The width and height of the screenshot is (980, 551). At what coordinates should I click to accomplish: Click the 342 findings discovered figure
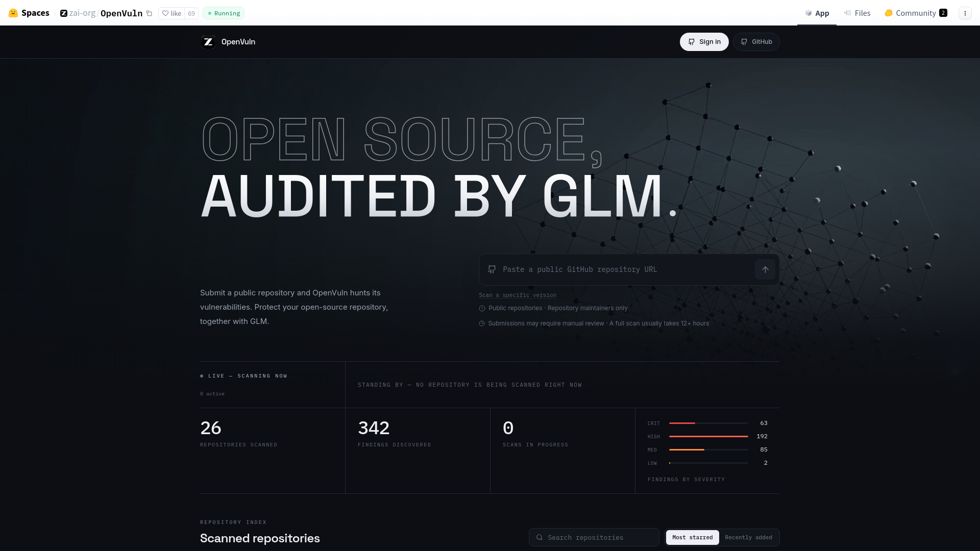374,428
